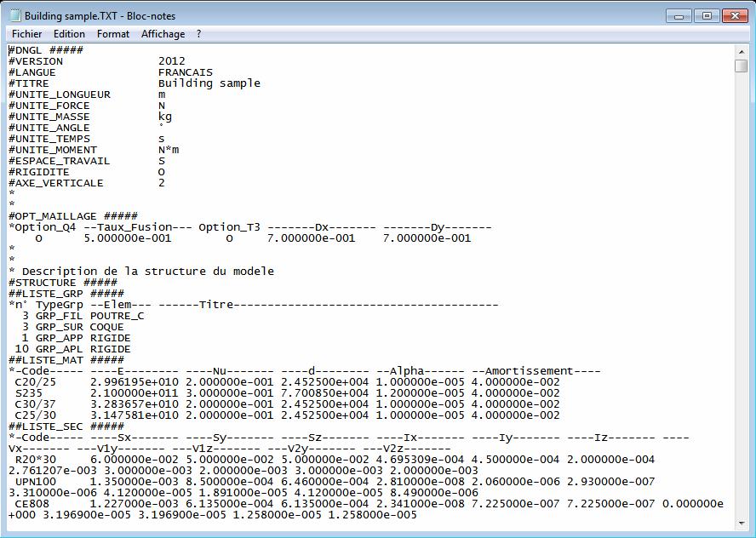Open the ? help menu

[198, 34]
